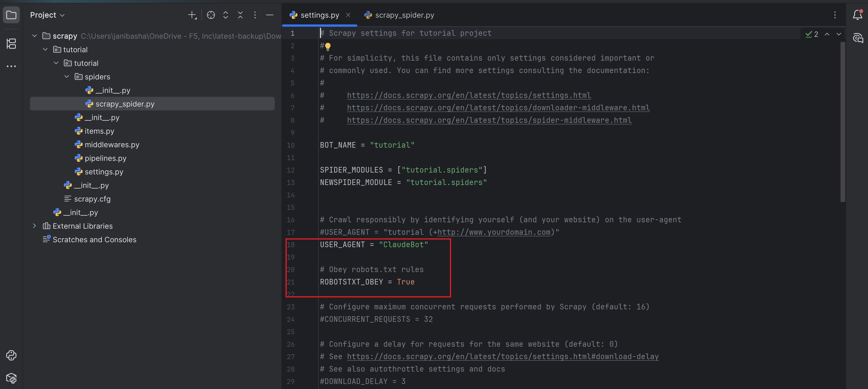This screenshot has height=389, width=868.
Task: Click Collapse All in Project toolbar
Action: click(240, 15)
